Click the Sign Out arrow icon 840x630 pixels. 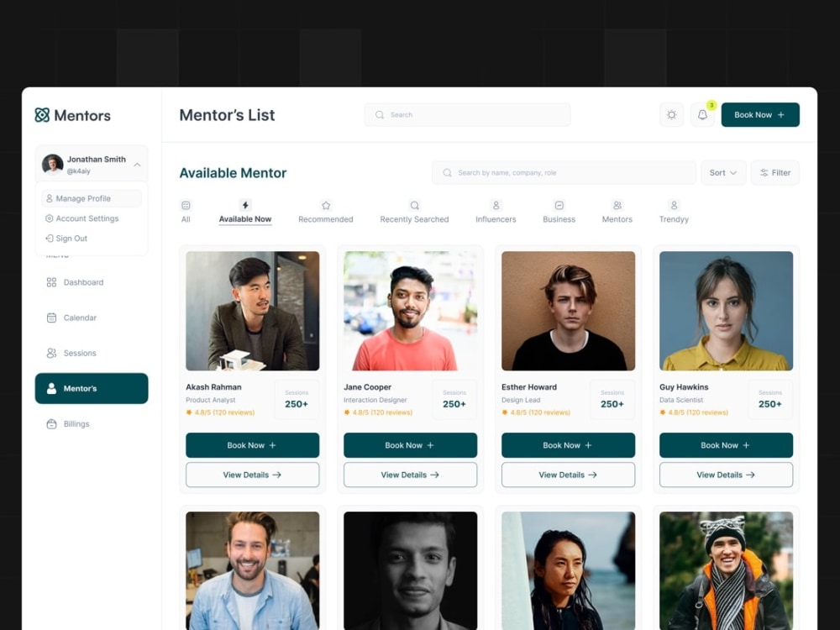pos(50,239)
